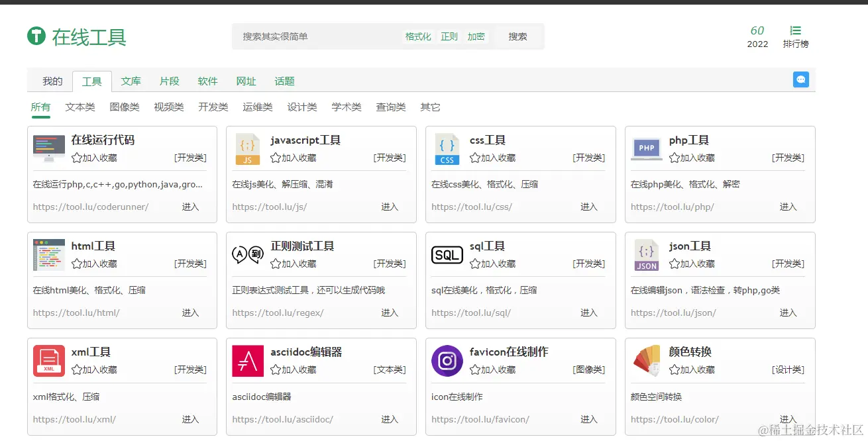Image resolution: width=868 pixels, height=441 pixels.
Task: Click the 颜色转换 color swatches icon
Action: coord(647,361)
